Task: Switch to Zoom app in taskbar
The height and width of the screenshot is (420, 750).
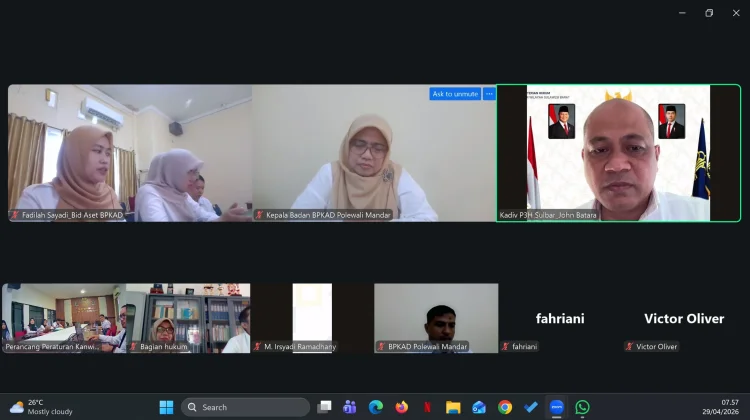Action: pyautogui.click(x=556, y=407)
